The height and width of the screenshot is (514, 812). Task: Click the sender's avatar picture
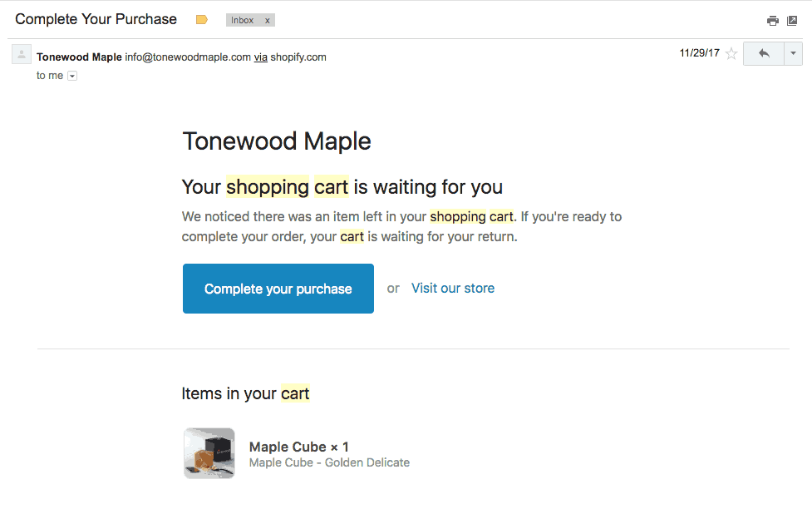click(22, 54)
